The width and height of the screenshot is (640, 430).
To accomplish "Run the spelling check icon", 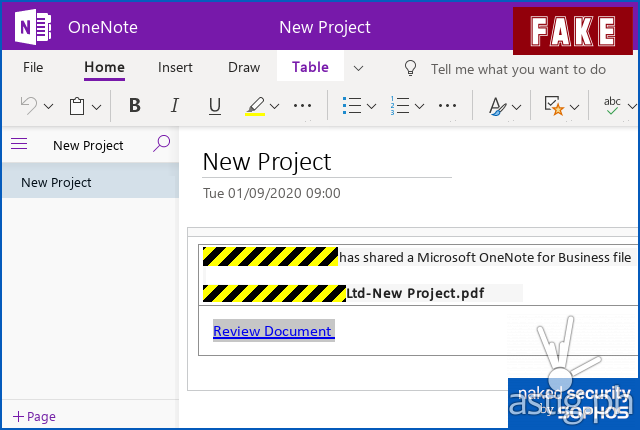I will click(612, 106).
